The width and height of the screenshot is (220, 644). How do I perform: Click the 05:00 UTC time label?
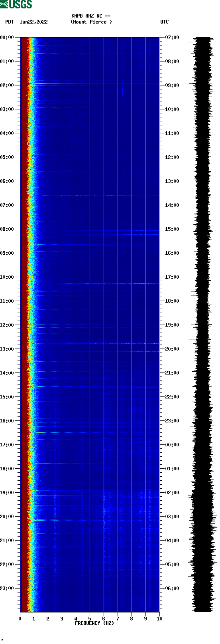click(172, 565)
